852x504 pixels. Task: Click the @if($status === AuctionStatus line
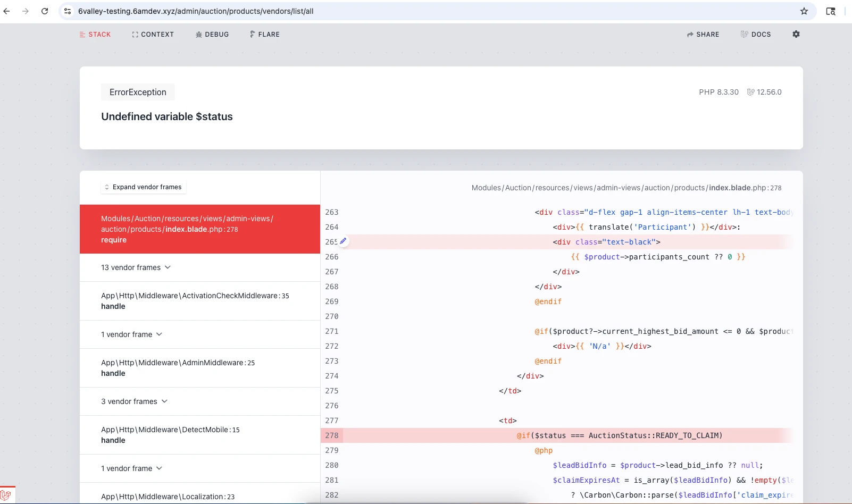tap(620, 435)
